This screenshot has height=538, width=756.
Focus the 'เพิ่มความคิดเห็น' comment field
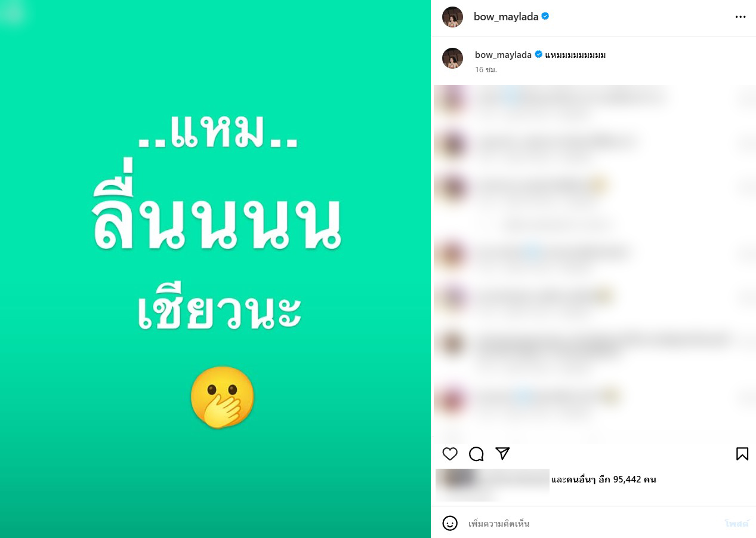pyautogui.click(x=591, y=524)
